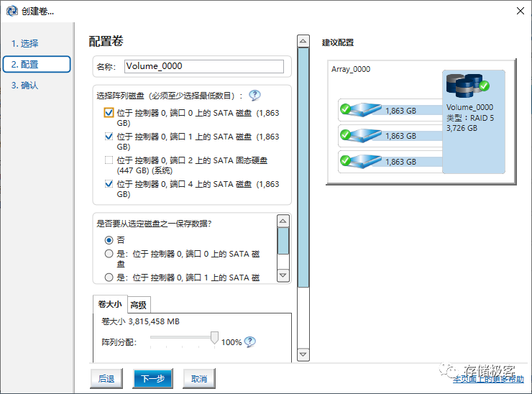Click the down arrow of the main scrollbar

(x=303, y=354)
